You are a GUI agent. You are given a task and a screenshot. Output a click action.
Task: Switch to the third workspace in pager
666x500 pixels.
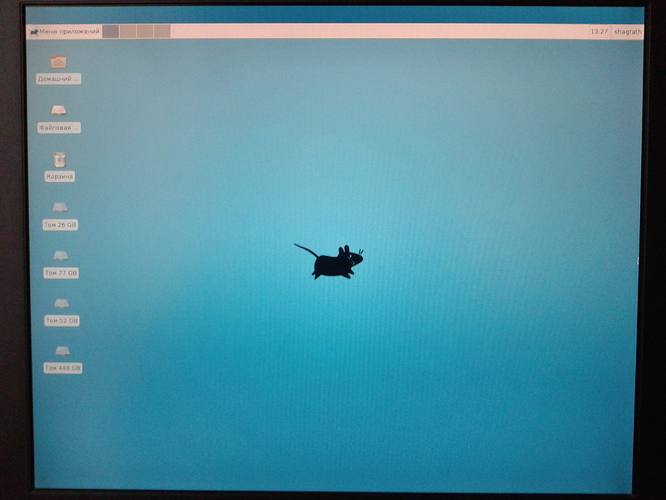tap(145, 31)
